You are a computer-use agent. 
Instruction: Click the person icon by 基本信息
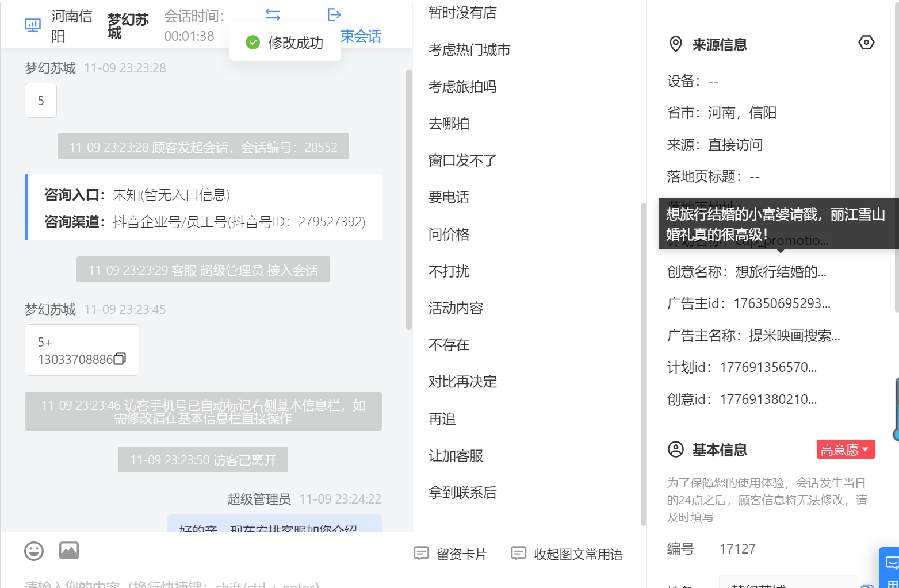click(676, 449)
